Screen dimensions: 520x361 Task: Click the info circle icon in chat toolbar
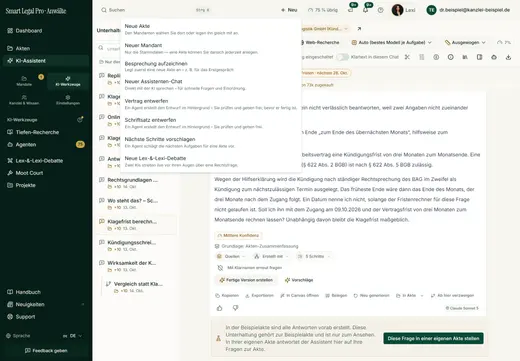click(x=450, y=57)
